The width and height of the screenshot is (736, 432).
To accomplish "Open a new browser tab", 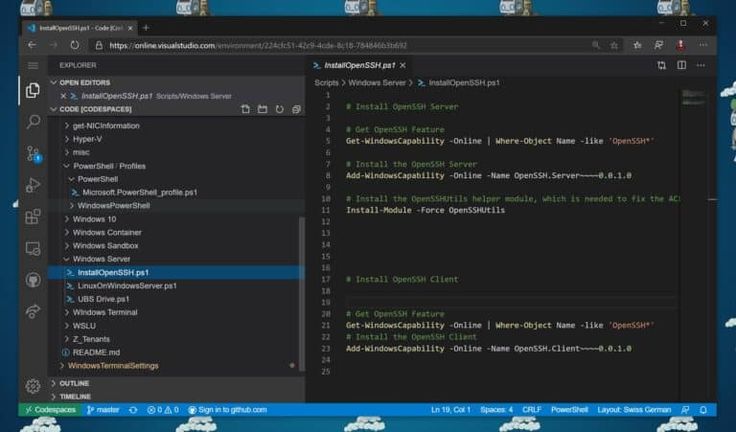I will pyautogui.click(x=146, y=28).
